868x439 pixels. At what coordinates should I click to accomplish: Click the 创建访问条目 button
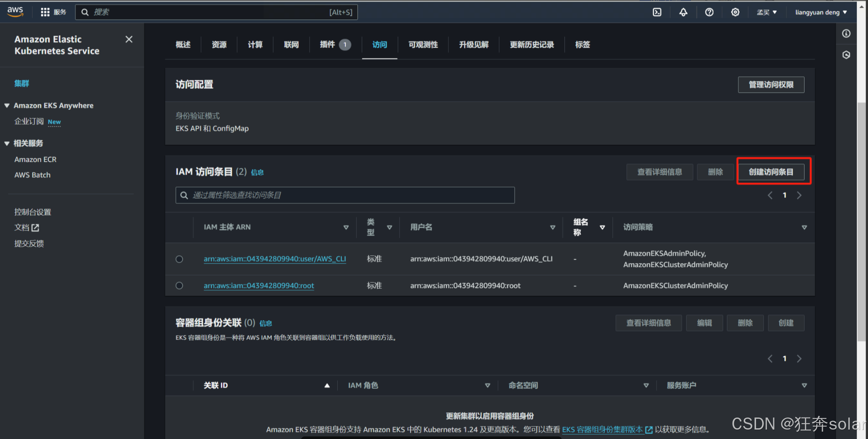771,172
